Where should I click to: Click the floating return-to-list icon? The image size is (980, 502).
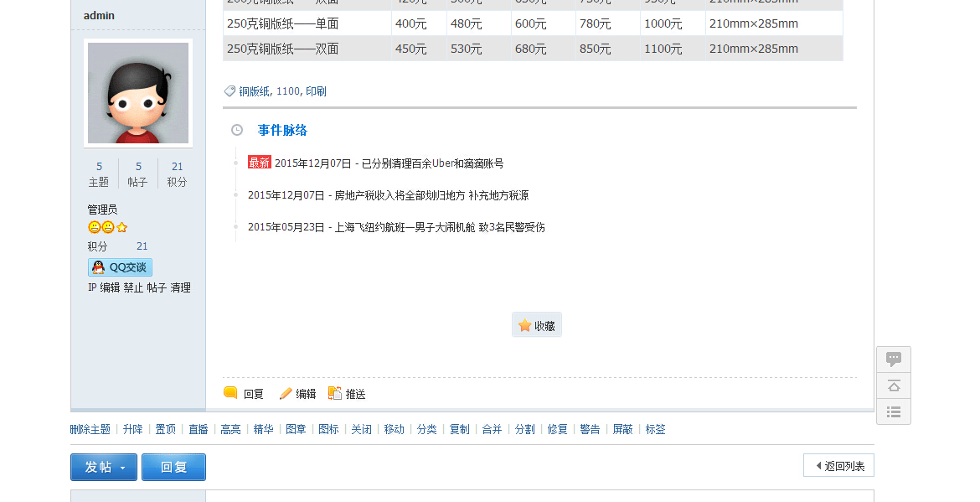tap(893, 411)
